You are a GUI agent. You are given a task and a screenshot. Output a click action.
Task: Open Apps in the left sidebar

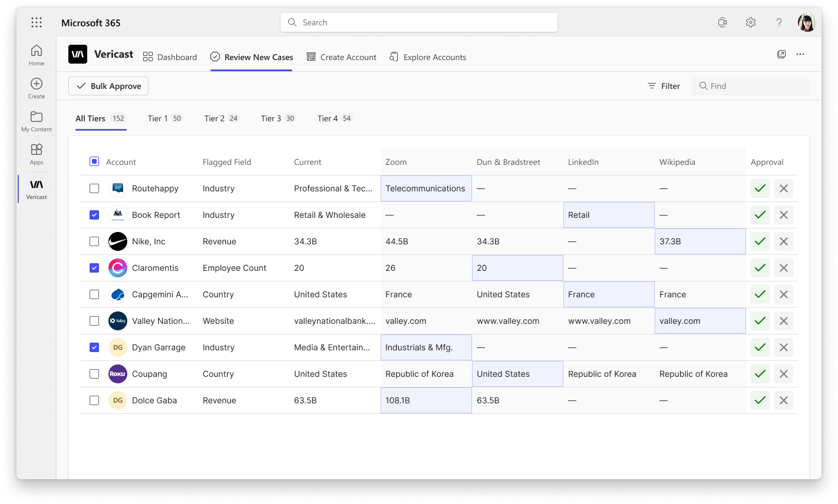[x=37, y=154]
